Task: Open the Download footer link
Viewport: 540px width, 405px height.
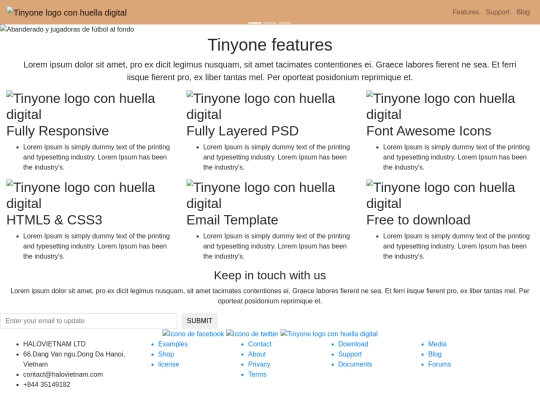Action: [x=353, y=344]
